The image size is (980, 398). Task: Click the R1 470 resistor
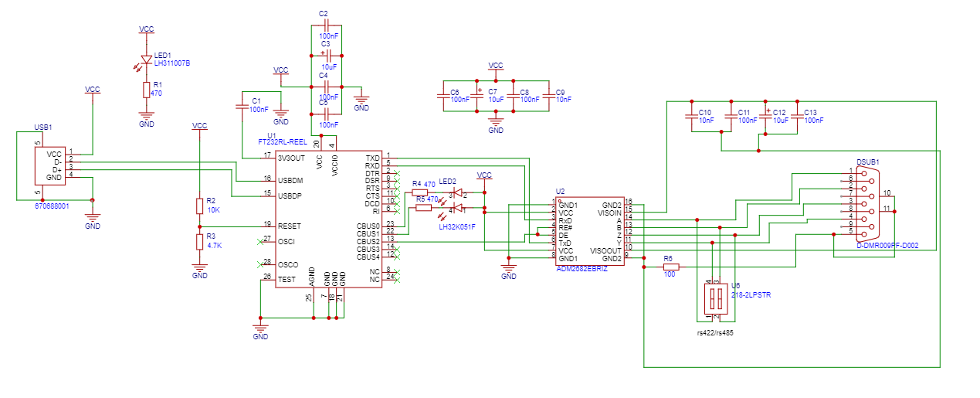click(146, 90)
